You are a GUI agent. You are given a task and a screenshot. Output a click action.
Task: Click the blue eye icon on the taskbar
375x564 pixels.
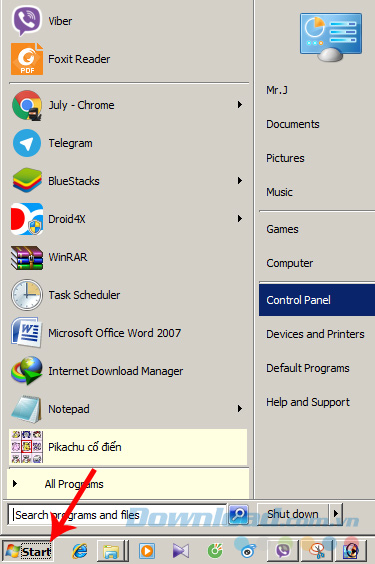pyautogui.click(x=248, y=551)
